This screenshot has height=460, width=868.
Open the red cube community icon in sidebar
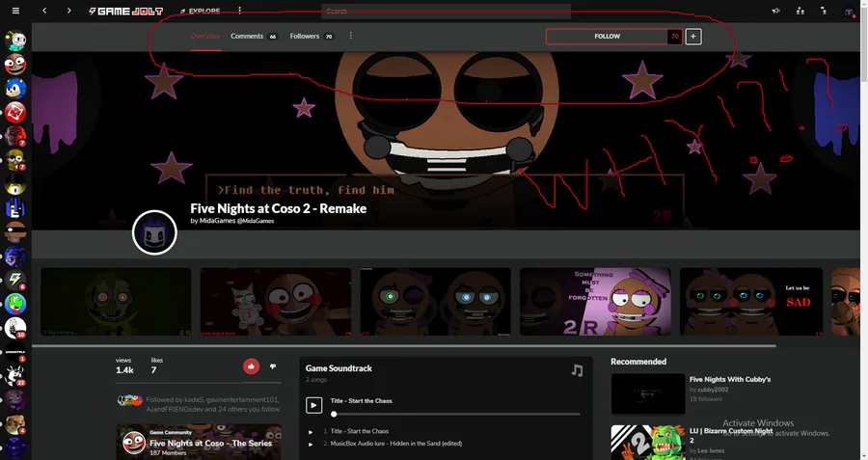pyautogui.click(x=15, y=113)
